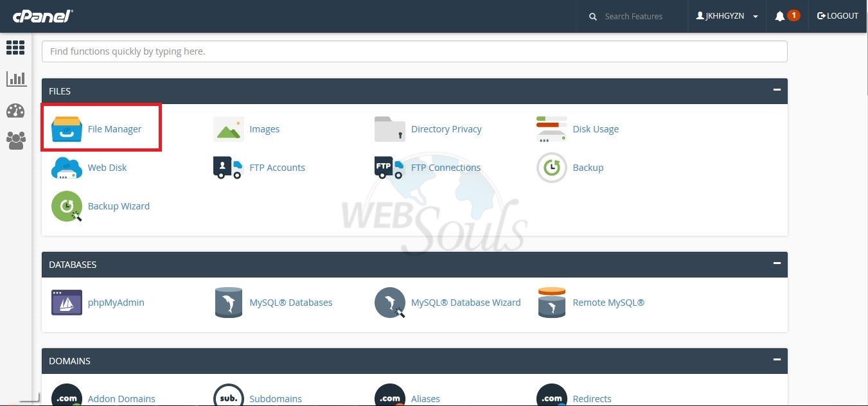The height and width of the screenshot is (406, 868).
Task: Open the MySQL® Database Wizard link
Action: click(466, 303)
